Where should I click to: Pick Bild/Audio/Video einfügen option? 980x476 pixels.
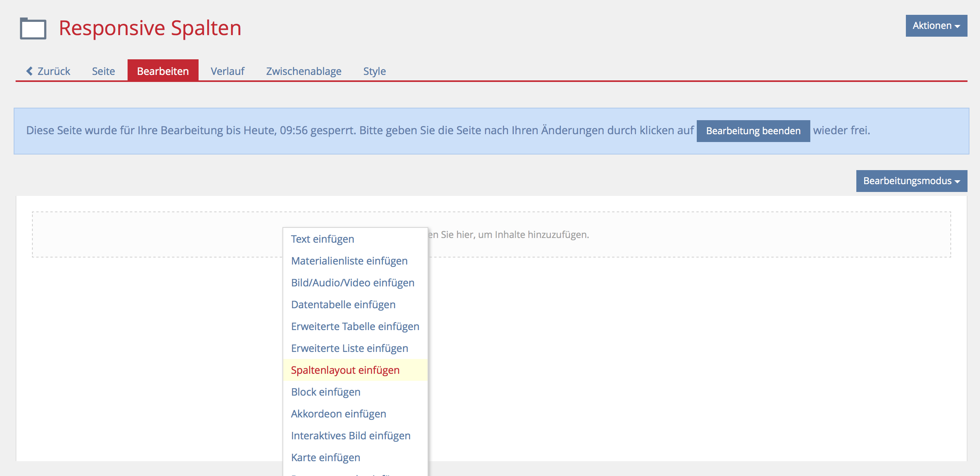353,282
